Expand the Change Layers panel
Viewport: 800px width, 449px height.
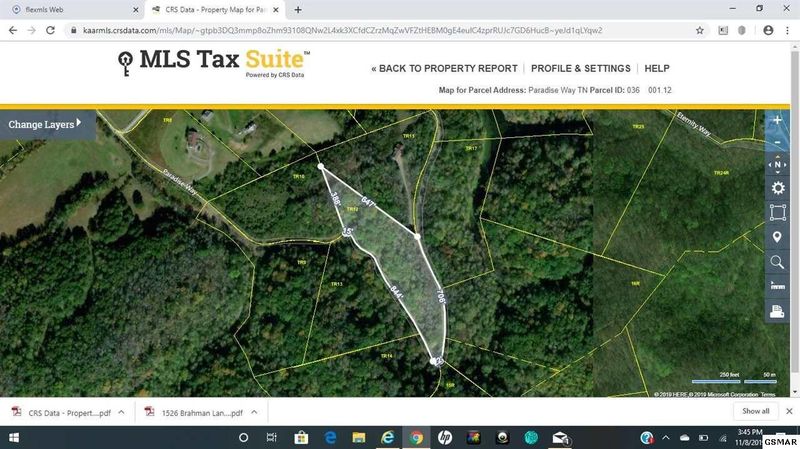[45, 124]
